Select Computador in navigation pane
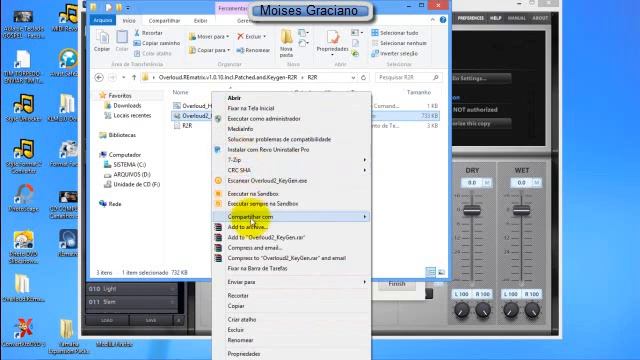Viewport: 640px width, 360px height. (124, 155)
